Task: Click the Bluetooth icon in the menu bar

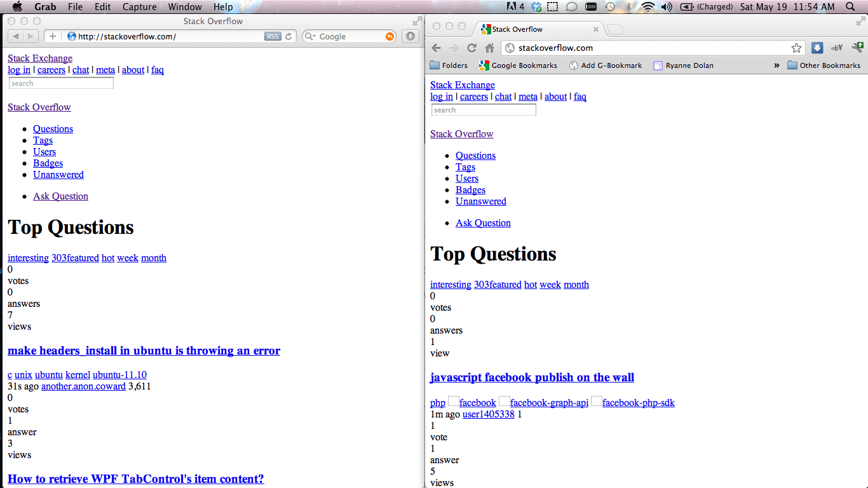Action: click(629, 7)
